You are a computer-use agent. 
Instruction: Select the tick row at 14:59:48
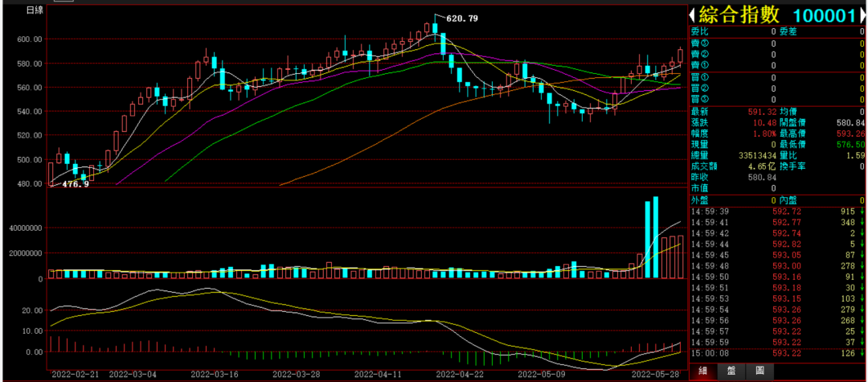(x=777, y=266)
